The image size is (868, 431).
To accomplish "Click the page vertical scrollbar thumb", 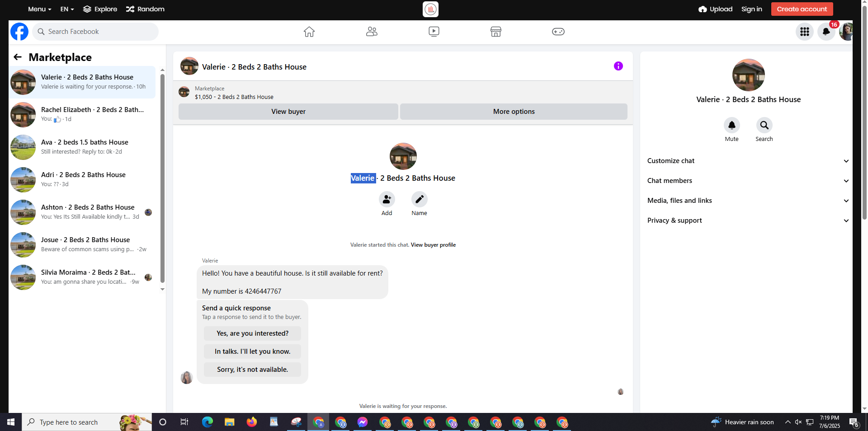I will click(x=865, y=113).
